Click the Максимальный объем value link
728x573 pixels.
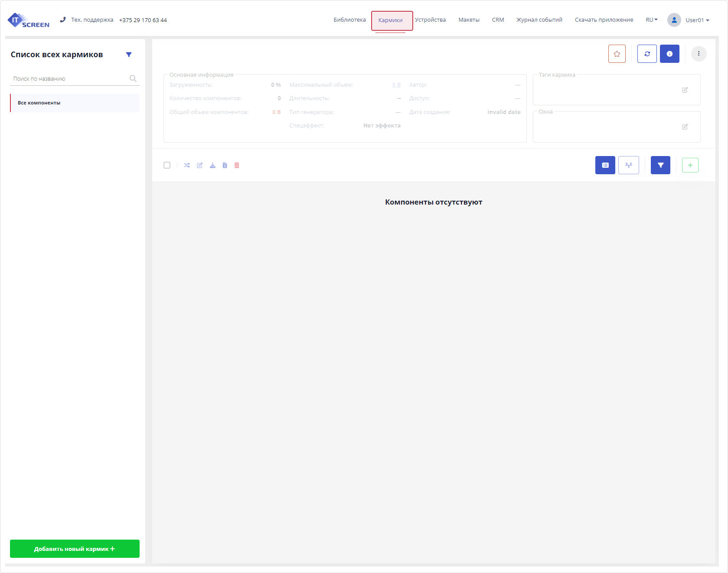(x=396, y=85)
